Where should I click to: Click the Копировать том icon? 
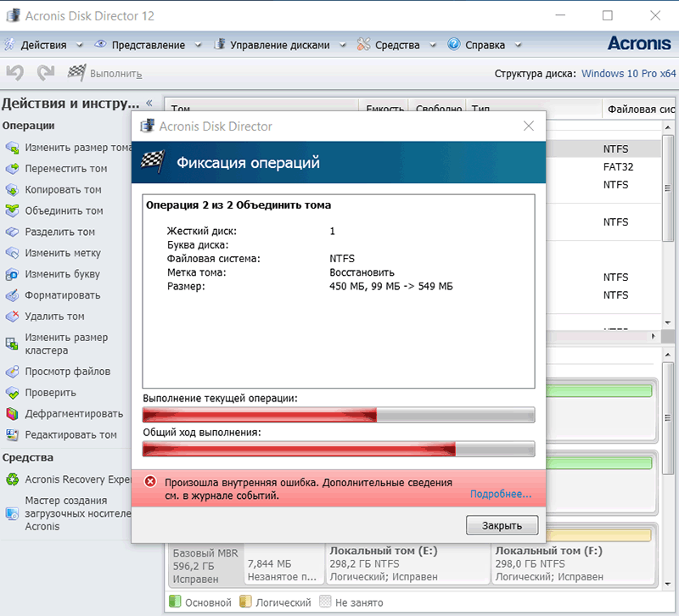[x=12, y=189]
